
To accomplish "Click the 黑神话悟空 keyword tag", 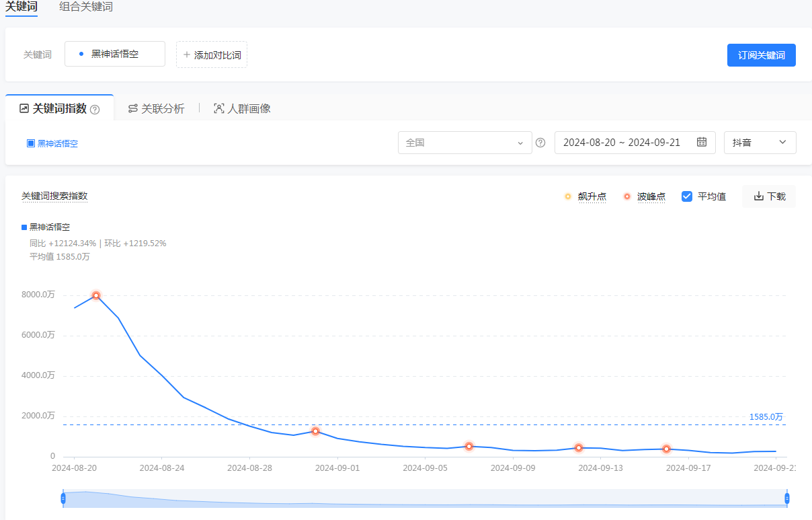I will [115, 54].
